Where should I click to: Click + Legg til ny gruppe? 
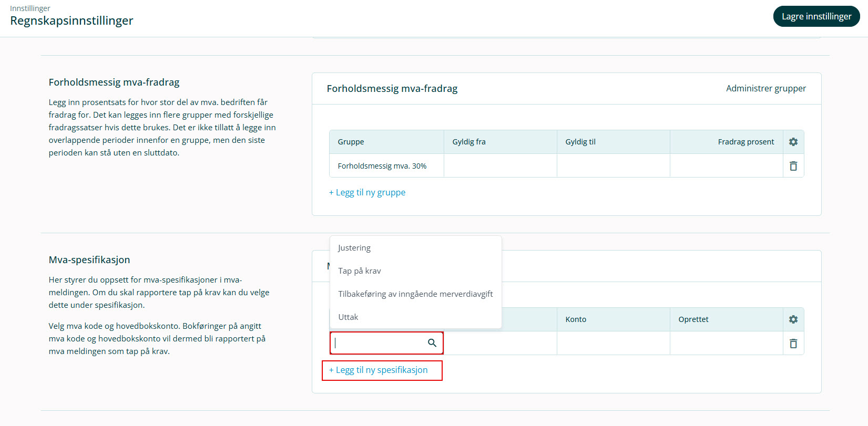367,192
